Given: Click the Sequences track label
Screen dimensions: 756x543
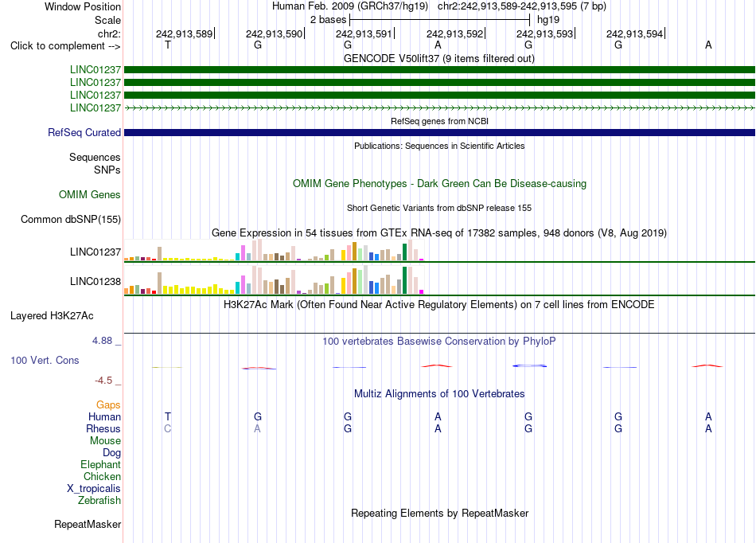Looking at the screenshot, I should tap(95, 157).
